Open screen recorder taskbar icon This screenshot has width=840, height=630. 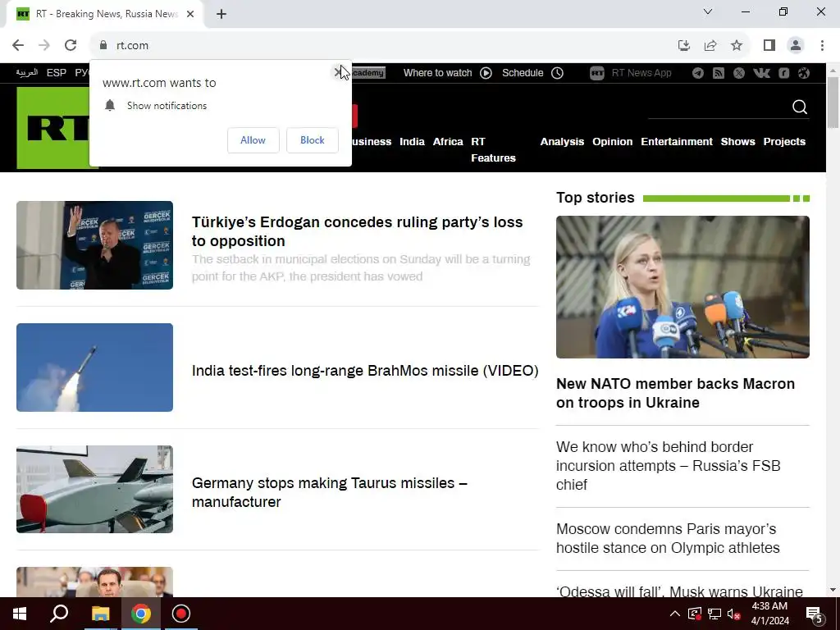181,614
